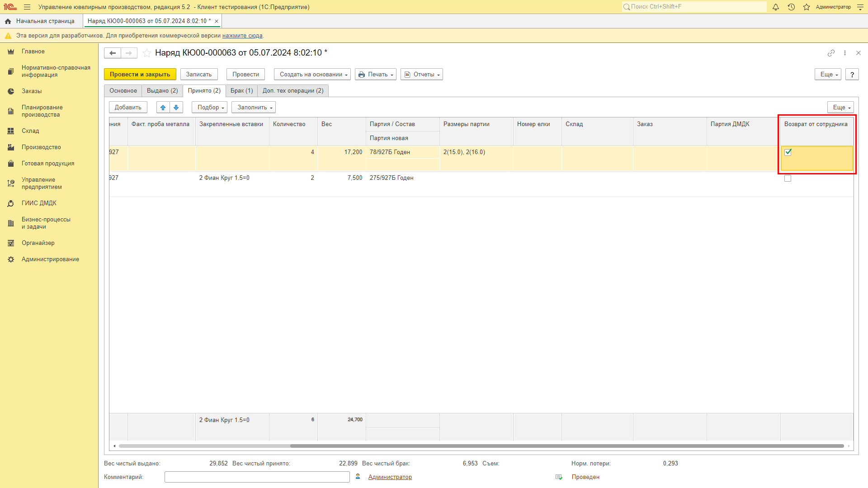Click scrollbar right arrow
868x488 pixels.
[849, 446]
